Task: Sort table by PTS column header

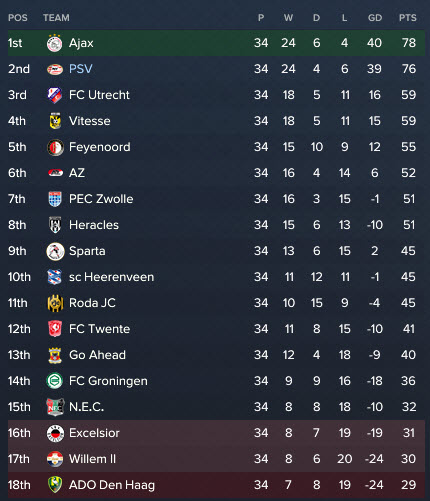Action: 407,18
